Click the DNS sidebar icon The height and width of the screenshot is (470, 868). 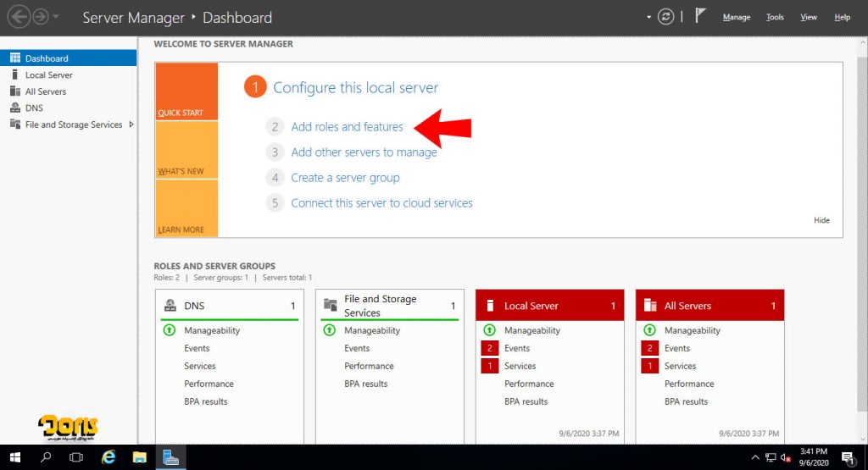click(x=15, y=108)
